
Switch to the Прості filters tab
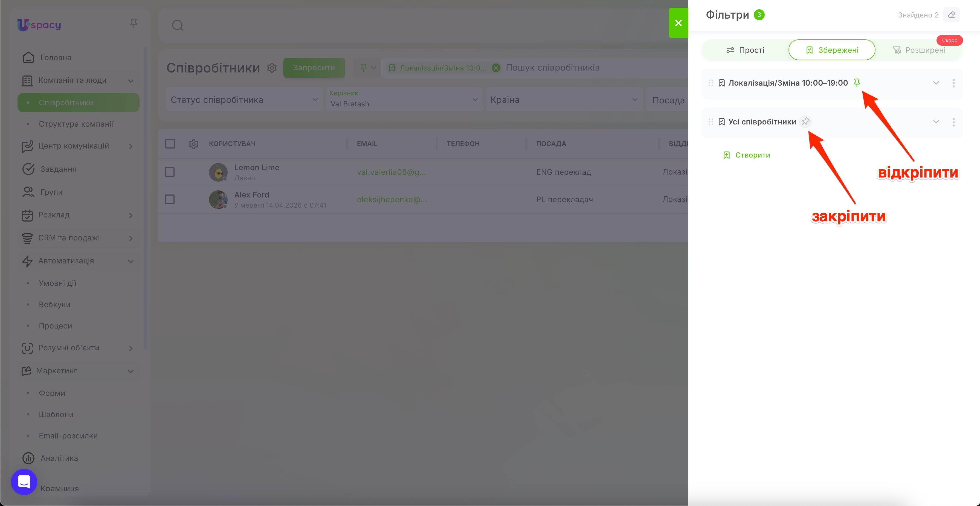pyautogui.click(x=745, y=50)
